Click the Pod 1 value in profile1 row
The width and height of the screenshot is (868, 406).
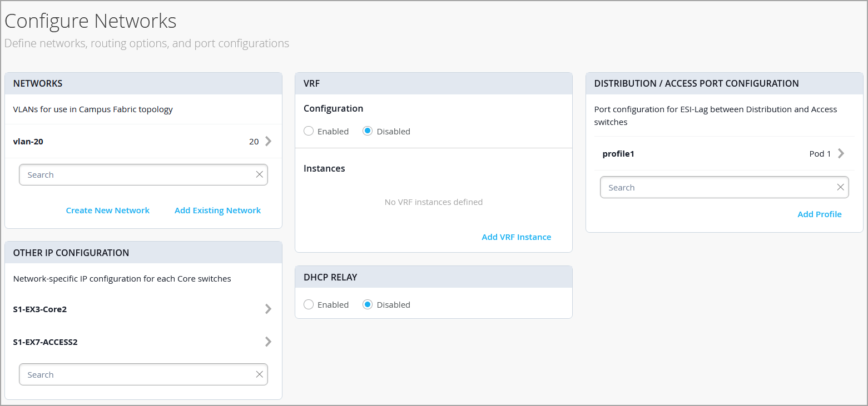tap(820, 154)
